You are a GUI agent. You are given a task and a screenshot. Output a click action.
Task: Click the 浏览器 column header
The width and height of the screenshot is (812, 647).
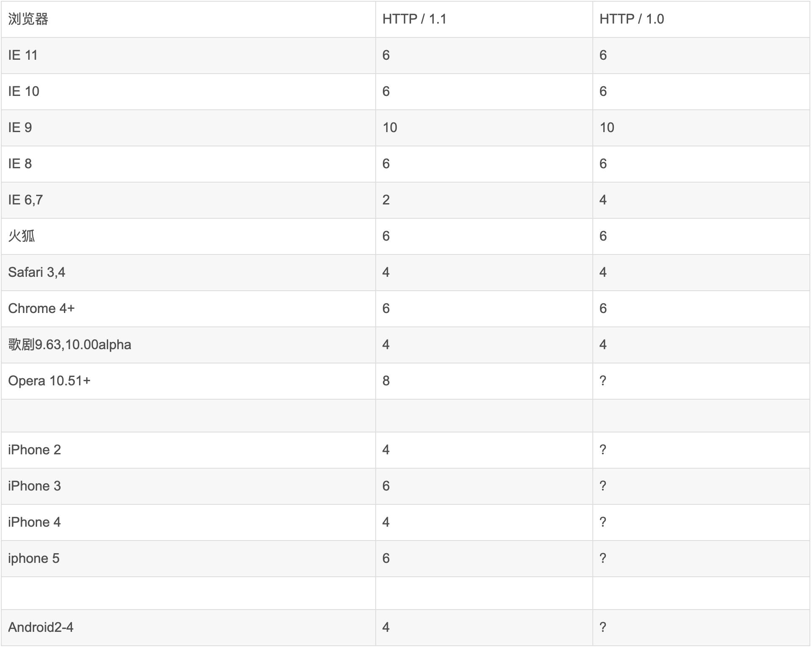(x=28, y=19)
